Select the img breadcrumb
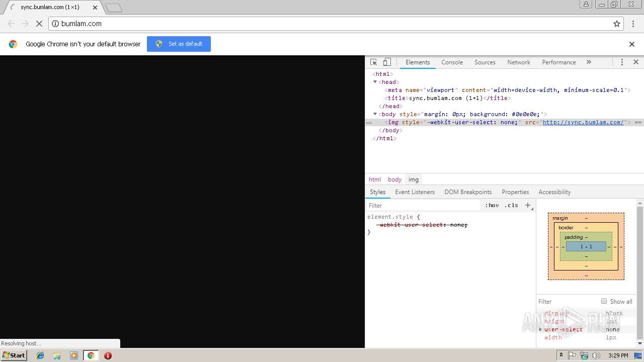 (x=414, y=179)
